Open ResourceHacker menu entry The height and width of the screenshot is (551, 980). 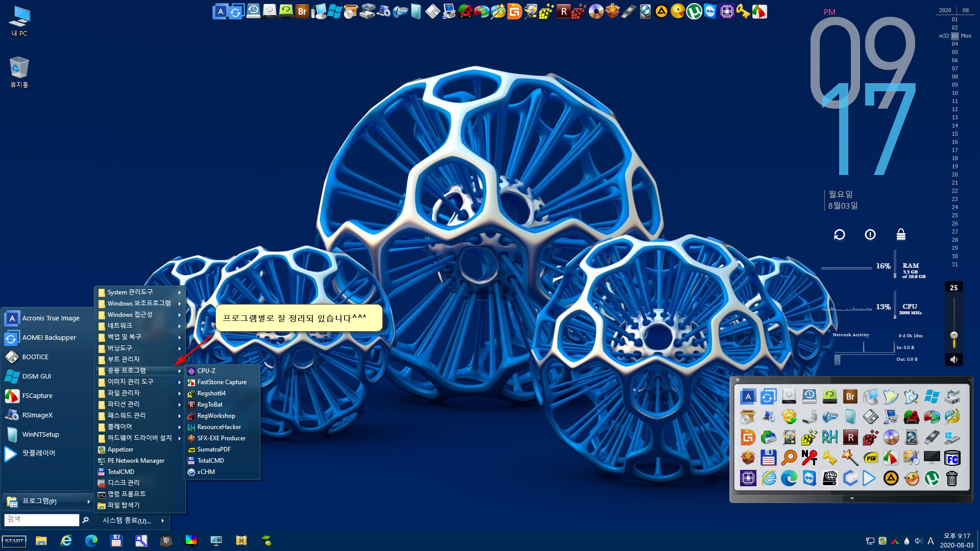click(x=222, y=427)
